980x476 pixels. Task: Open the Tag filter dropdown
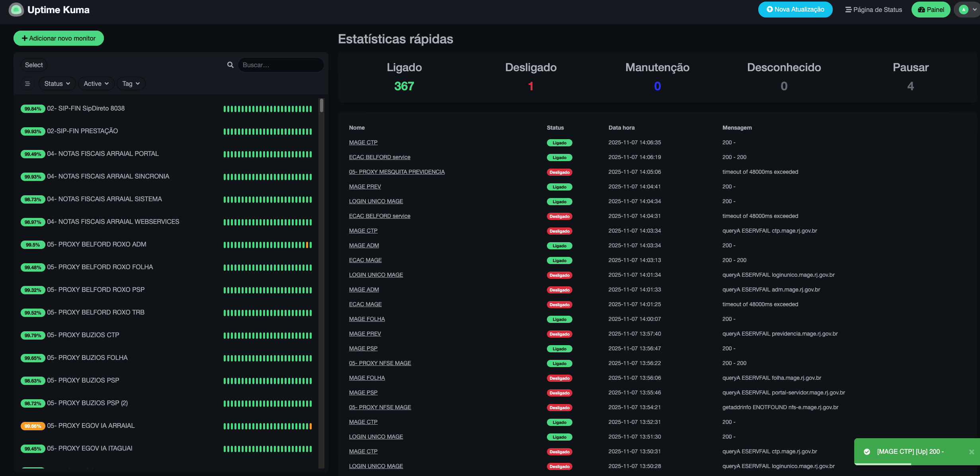click(x=131, y=84)
